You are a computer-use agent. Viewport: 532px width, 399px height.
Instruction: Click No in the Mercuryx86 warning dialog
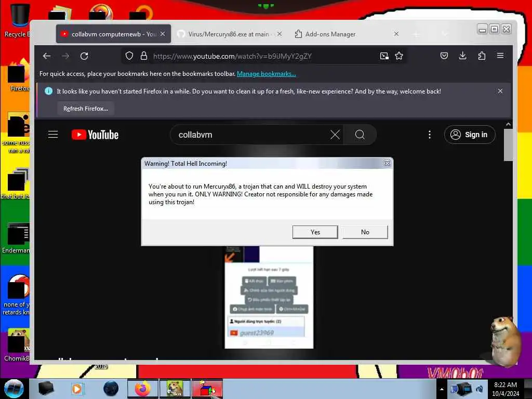pos(365,232)
